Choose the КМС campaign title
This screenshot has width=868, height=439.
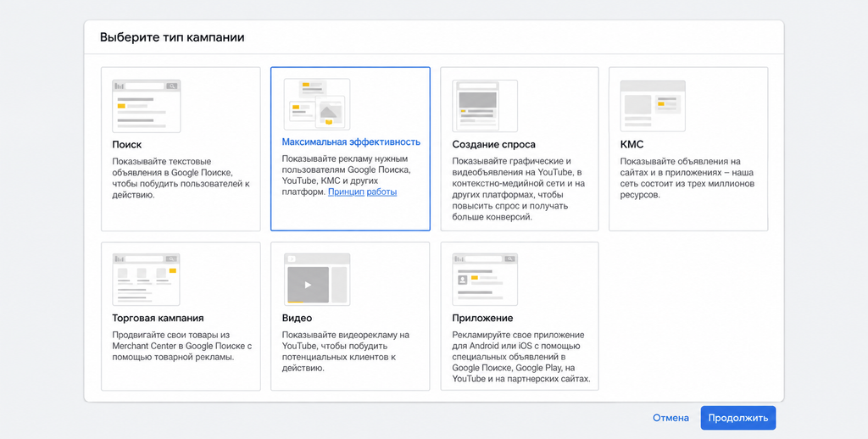(x=632, y=144)
